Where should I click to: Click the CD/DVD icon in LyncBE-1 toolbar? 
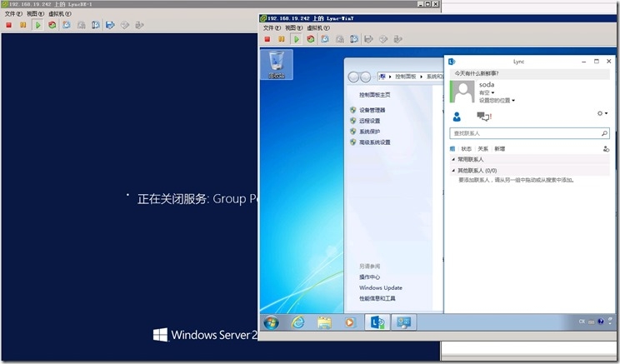click(124, 25)
